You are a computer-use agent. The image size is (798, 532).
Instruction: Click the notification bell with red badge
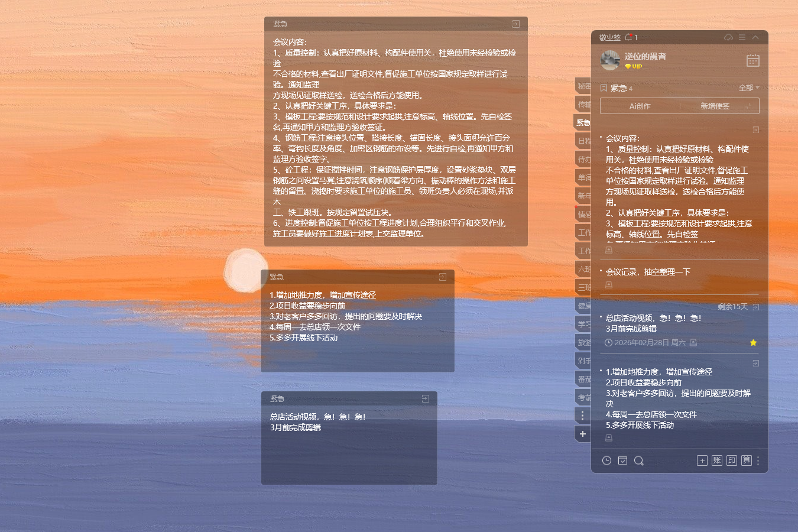coord(628,37)
